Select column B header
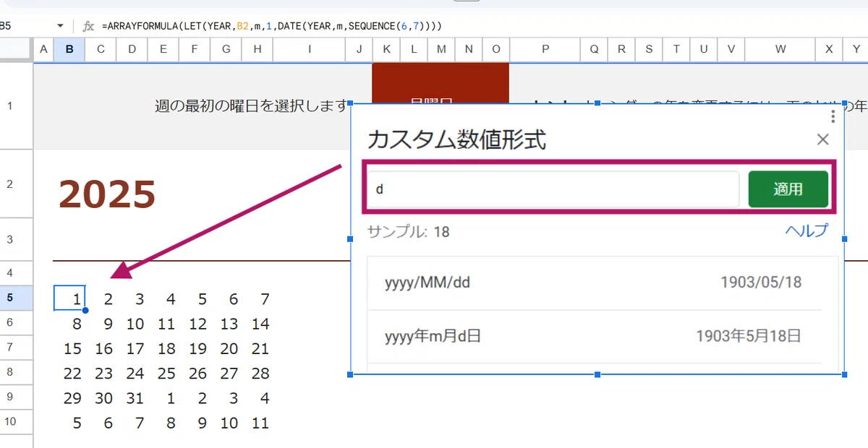 tap(69, 49)
